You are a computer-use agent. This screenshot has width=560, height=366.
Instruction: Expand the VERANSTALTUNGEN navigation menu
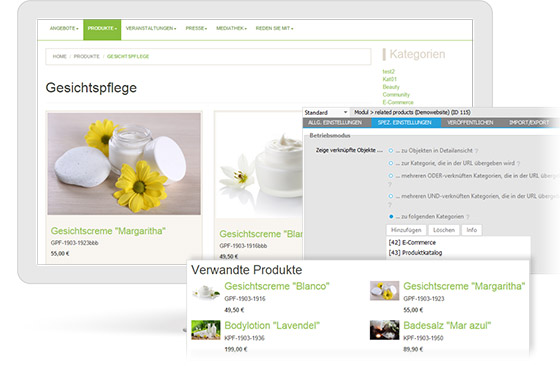[x=151, y=29]
